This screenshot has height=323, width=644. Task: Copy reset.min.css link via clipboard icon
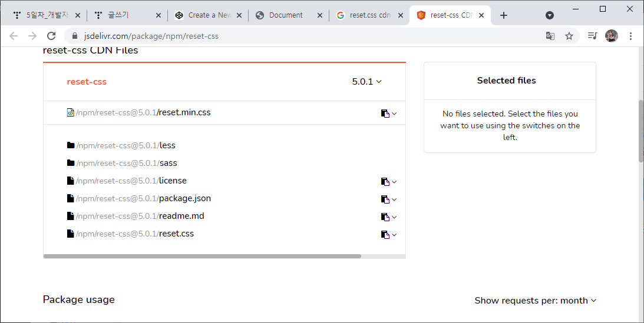coord(385,114)
